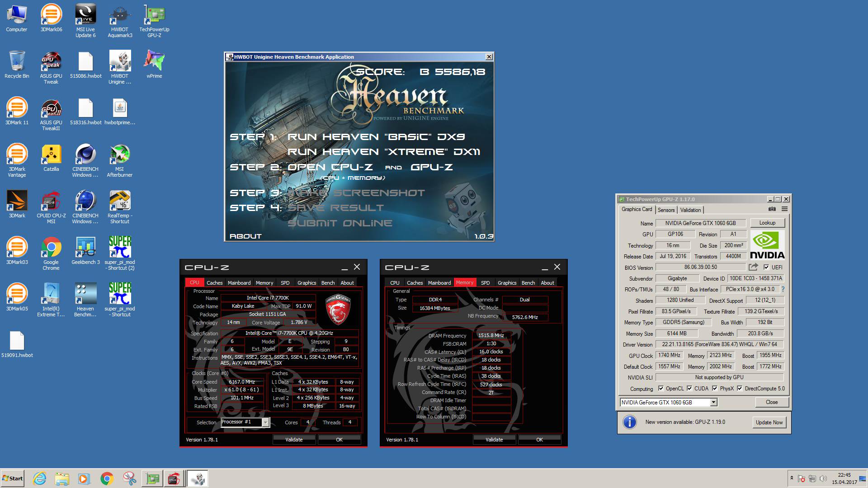Click ABOUT in the Heaven benchmark window

[x=245, y=236]
